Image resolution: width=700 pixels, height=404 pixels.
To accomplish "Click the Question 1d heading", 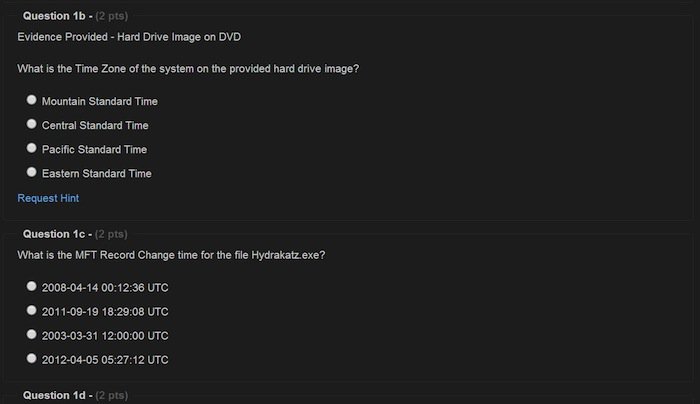I will (56, 396).
